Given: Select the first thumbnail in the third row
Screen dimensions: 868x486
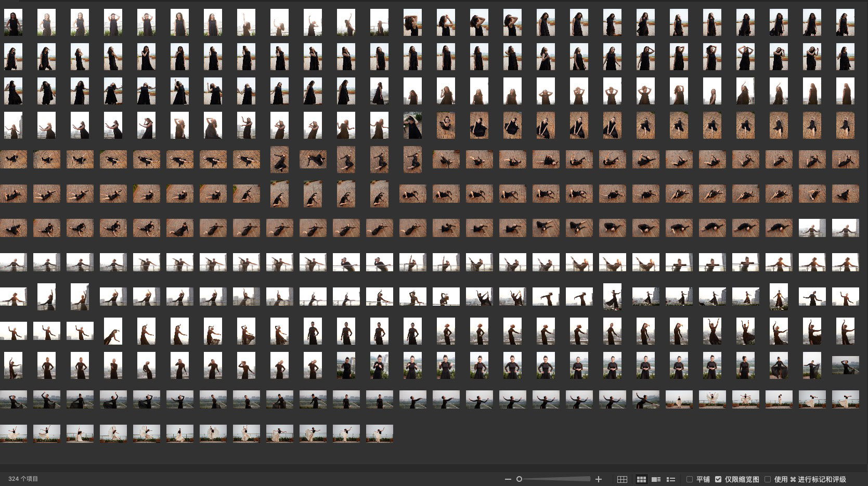Looking at the screenshot, I should pos(13,91).
